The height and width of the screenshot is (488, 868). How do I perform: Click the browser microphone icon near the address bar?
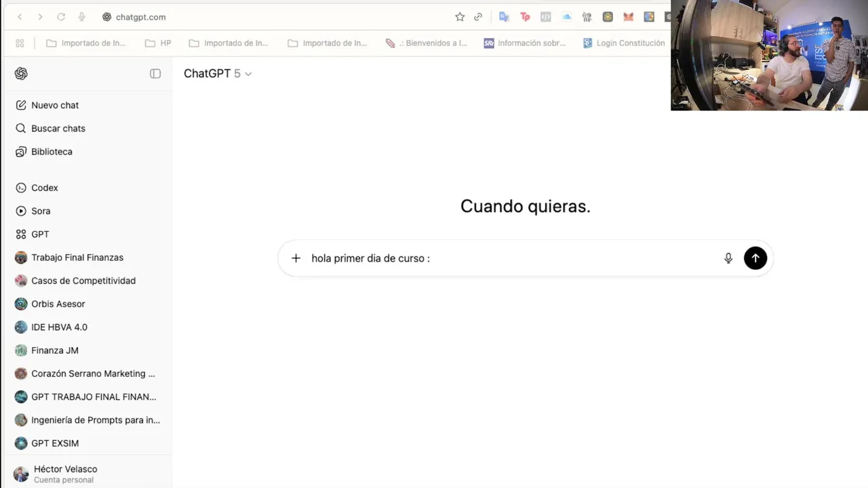click(x=81, y=17)
